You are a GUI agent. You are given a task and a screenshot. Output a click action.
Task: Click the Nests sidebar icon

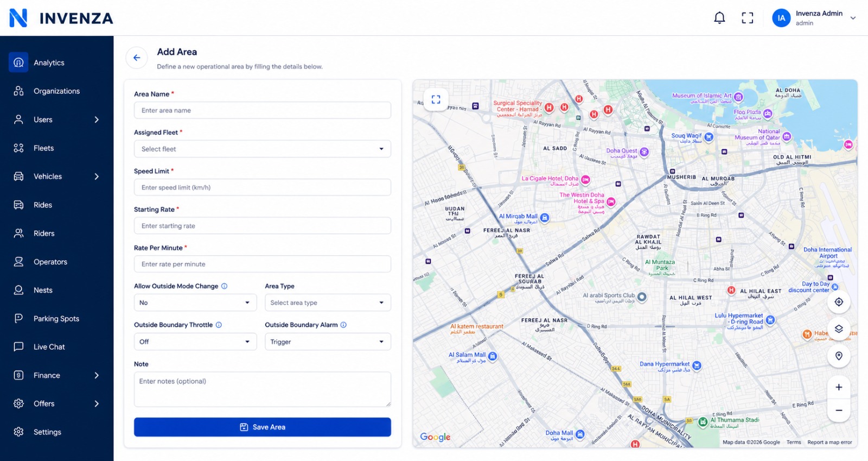18,290
